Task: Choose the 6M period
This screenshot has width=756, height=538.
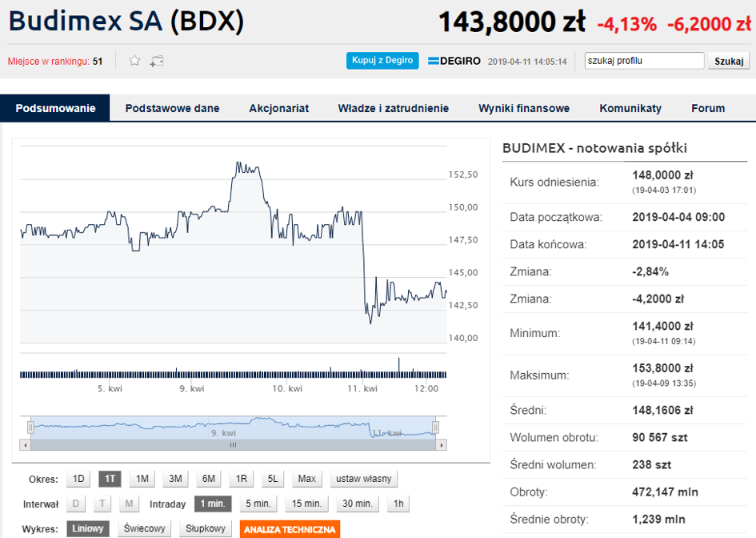Action: [x=209, y=479]
